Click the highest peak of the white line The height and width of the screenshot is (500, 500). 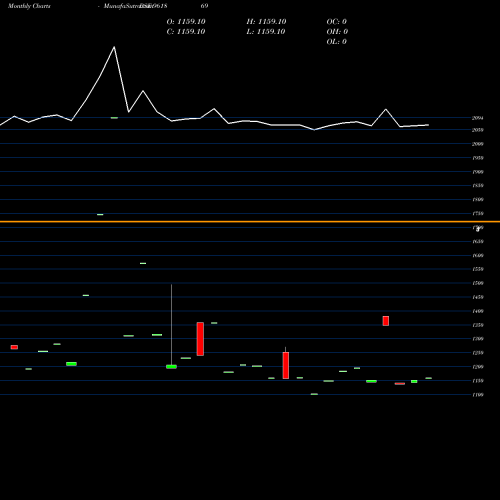click(114, 47)
